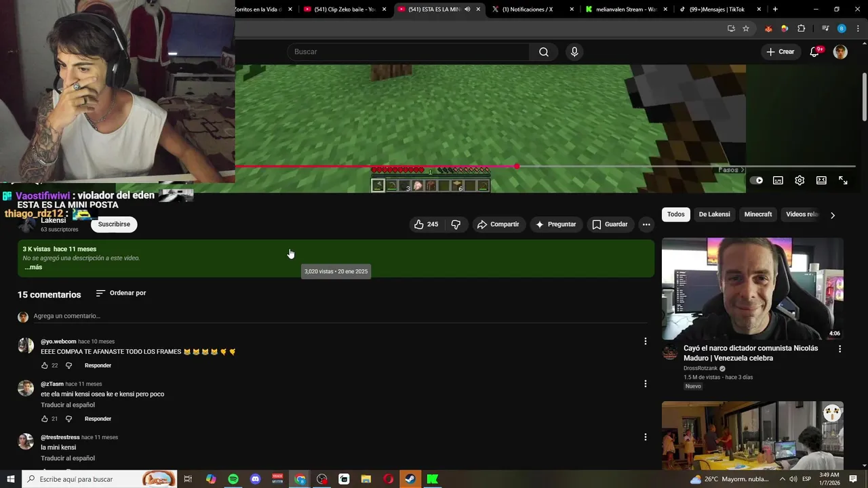Focus the Buscar search field
Screen dimensions: 868x488
tap(408, 52)
